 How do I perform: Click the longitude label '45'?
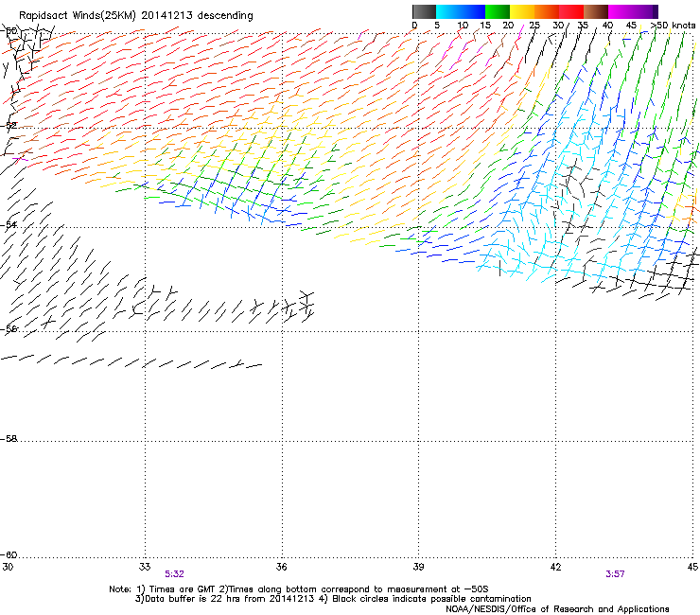point(692,567)
